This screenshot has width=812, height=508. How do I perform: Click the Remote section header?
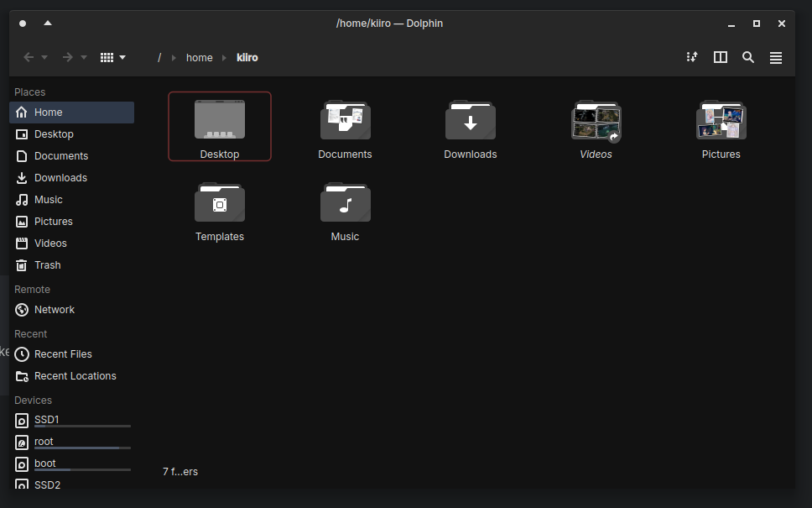(32, 289)
